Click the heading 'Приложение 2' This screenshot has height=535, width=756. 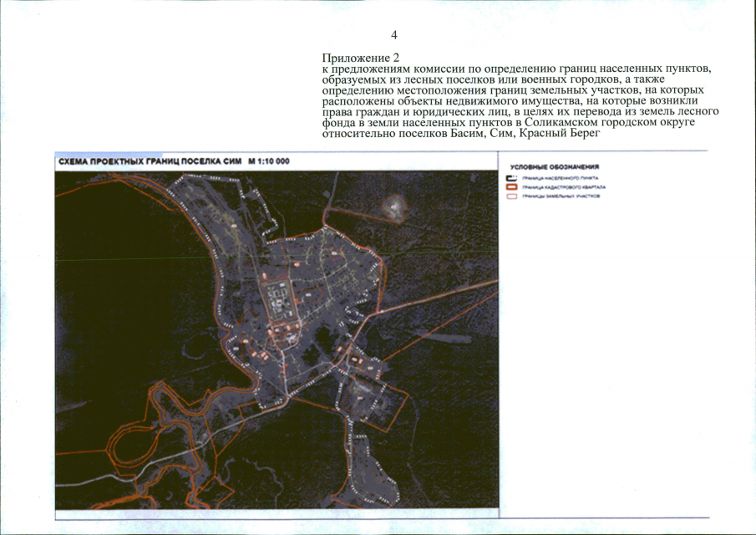click(x=361, y=59)
